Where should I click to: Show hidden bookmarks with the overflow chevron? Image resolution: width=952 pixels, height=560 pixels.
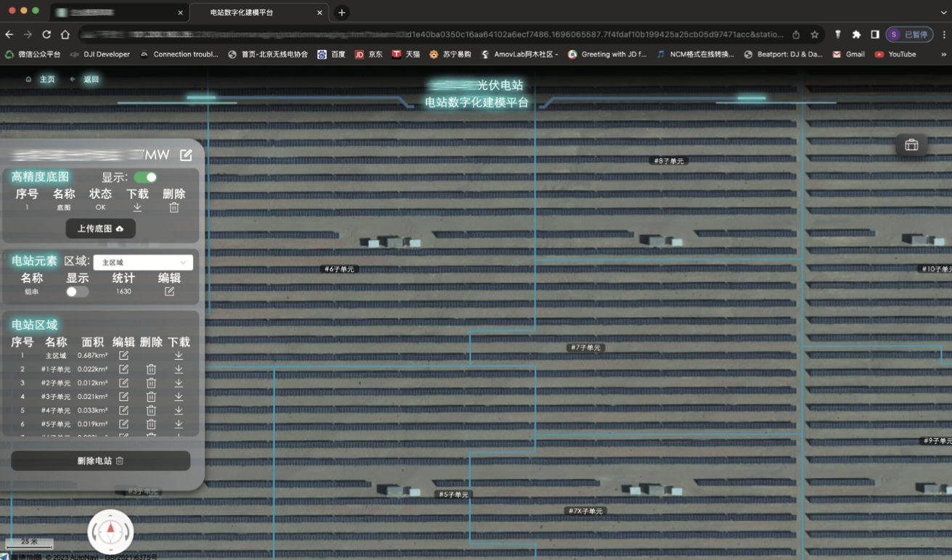click(944, 54)
